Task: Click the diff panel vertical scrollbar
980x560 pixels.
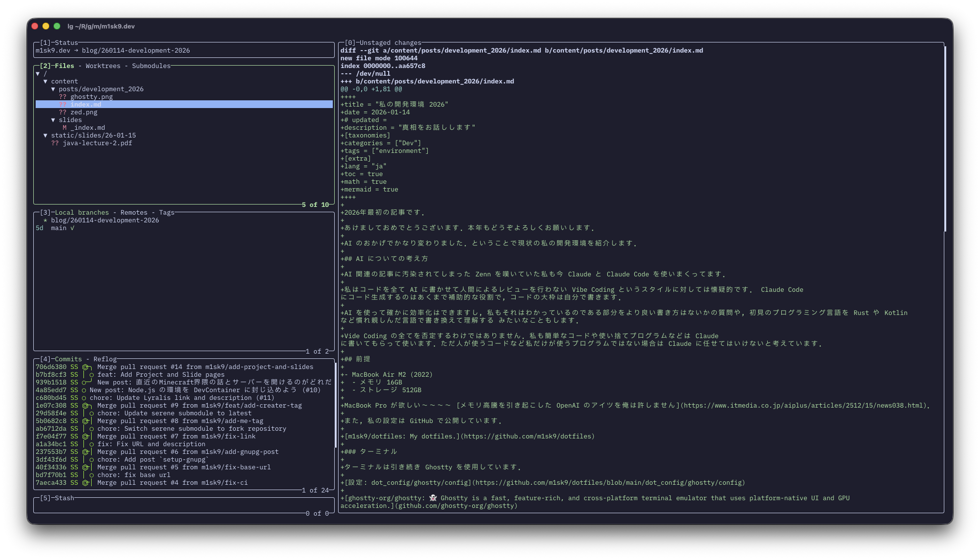Action: click(x=945, y=139)
